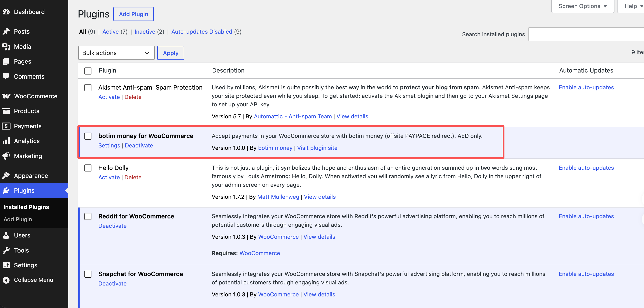Click the Media library icon
644x308 pixels.
(6, 47)
